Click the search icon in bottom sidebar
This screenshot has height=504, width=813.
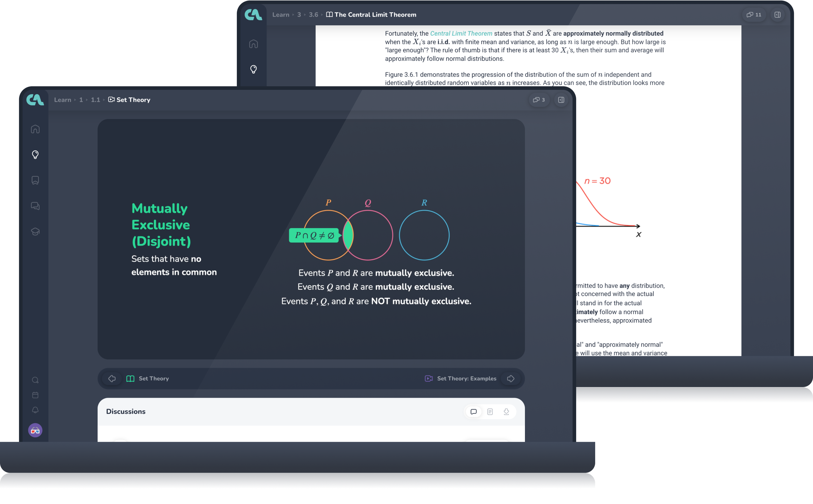[36, 379]
